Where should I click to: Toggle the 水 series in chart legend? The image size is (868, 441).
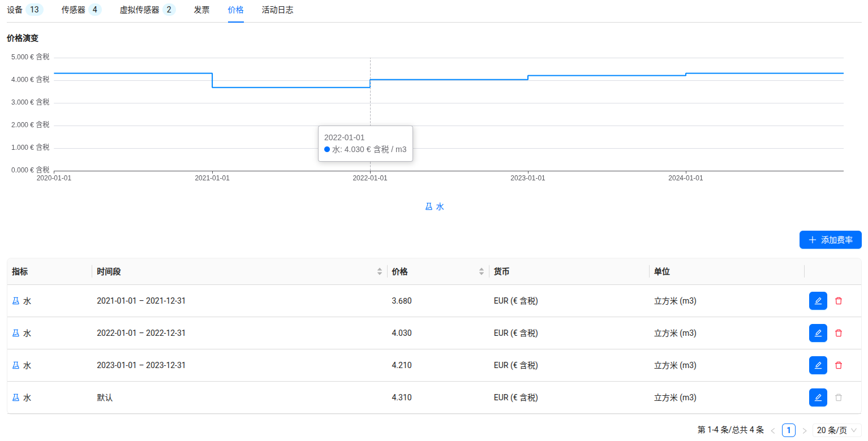tap(434, 207)
